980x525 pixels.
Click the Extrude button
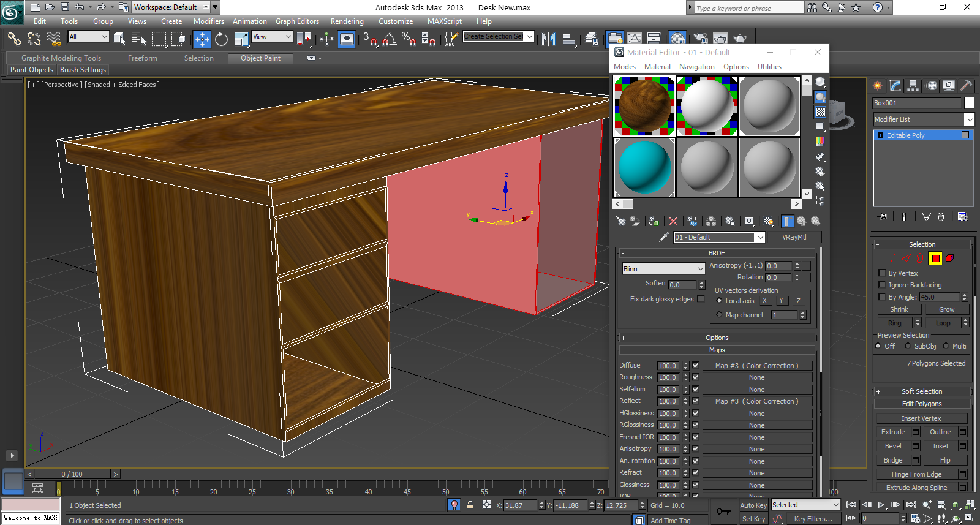click(893, 432)
